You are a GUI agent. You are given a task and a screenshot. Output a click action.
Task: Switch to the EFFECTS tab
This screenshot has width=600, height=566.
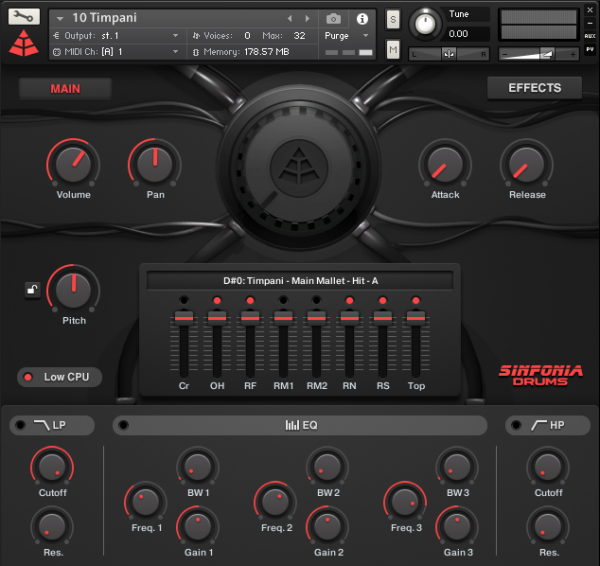click(x=534, y=88)
